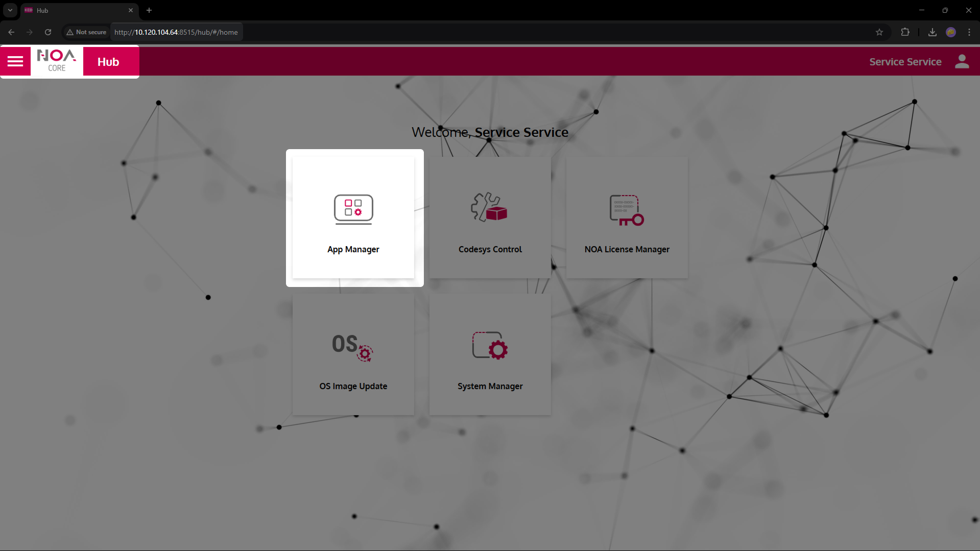Reload the current page
This screenshot has height=551, width=980.
coord(48,32)
